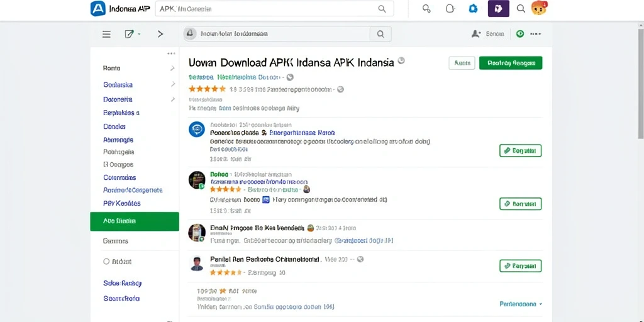The height and width of the screenshot is (322, 644).
Task: Click the outlined green button on first entry
Action: click(x=520, y=151)
